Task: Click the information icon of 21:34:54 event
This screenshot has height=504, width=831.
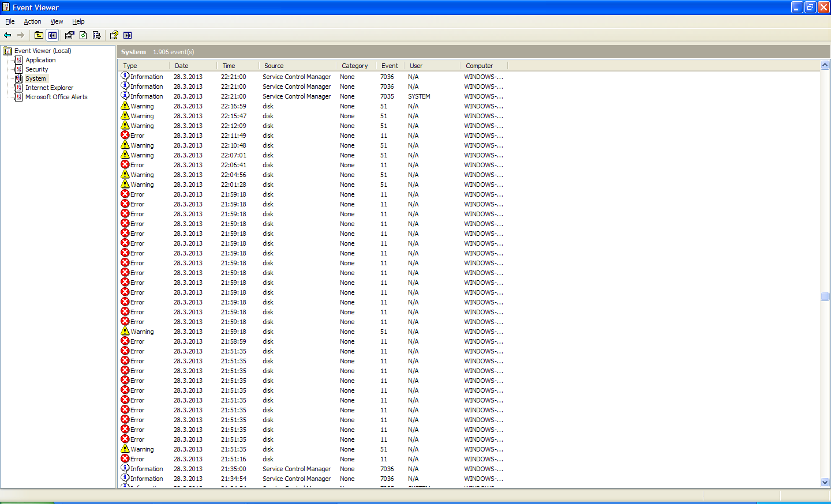Action: pos(125,479)
